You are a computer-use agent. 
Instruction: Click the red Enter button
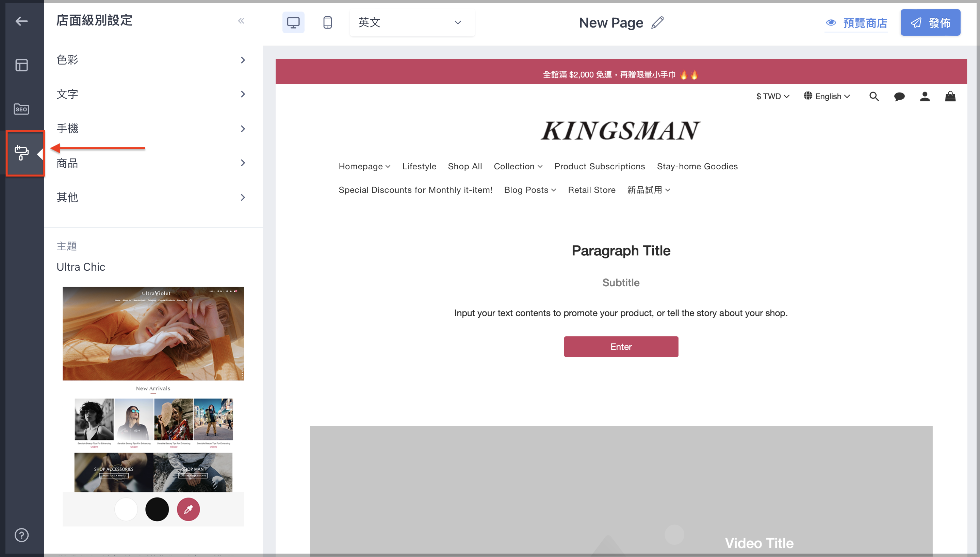(x=621, y=347)
